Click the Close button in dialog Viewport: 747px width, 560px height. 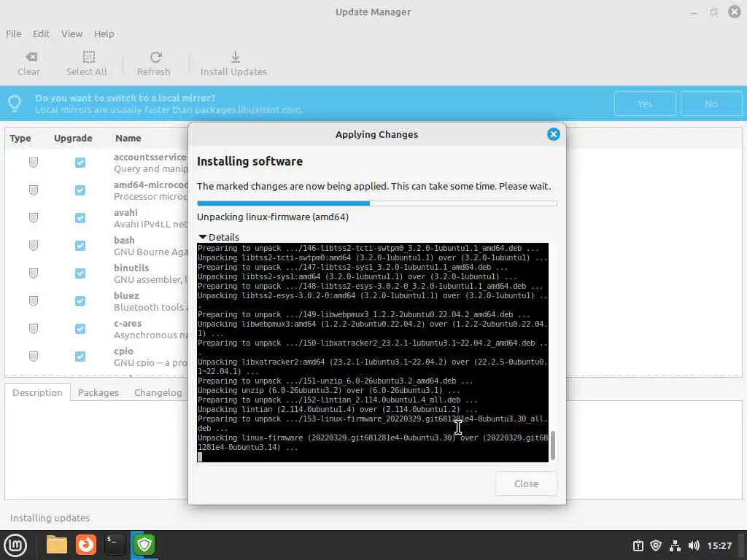pos(526,483)
